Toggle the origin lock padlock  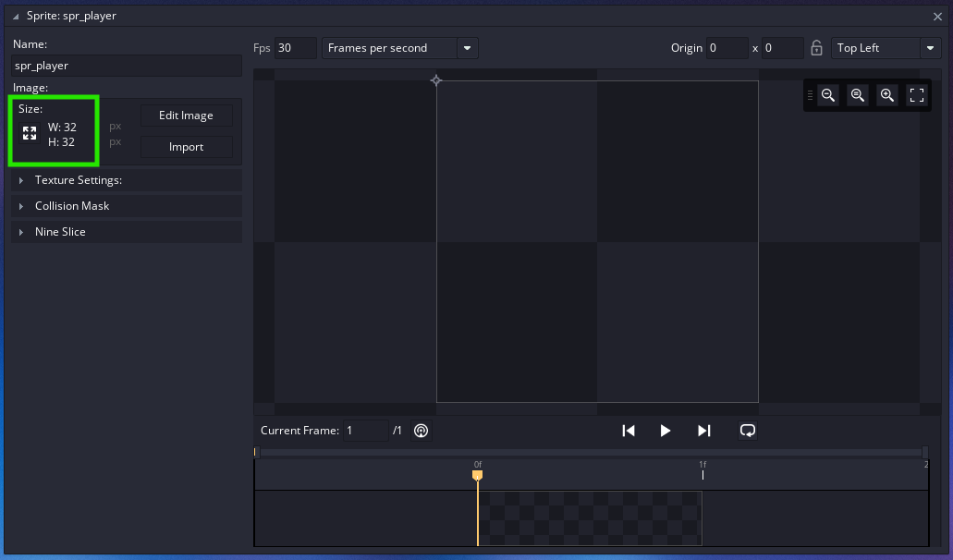pyautogui.click(x=816, y=48)
